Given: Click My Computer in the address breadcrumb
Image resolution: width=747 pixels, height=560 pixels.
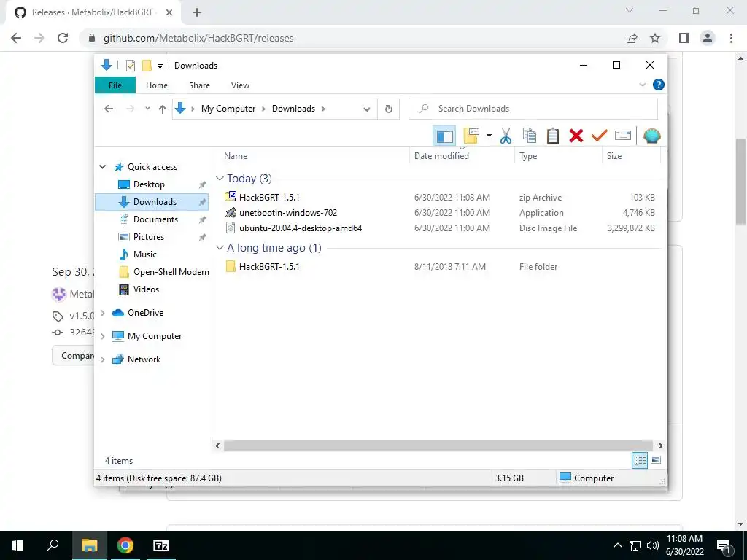Looking at the screenshot, I should pos(228,109).
